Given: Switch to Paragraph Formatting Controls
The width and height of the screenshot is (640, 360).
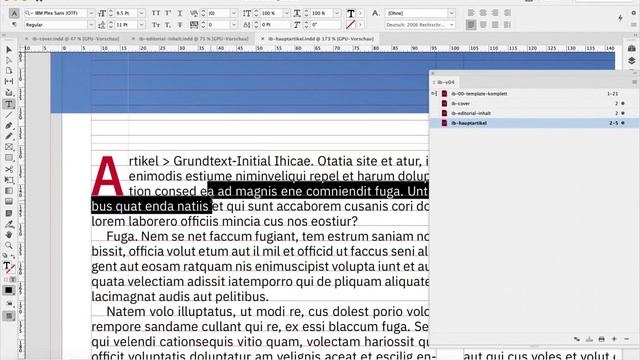Looking at the screenshot, I should 14,25.
